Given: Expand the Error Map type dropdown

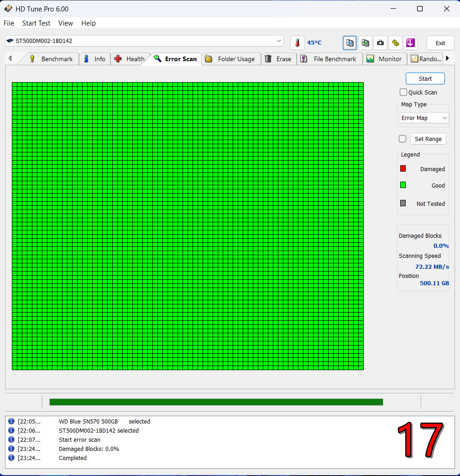Looking at the screenshot, I should coord(424,118).
